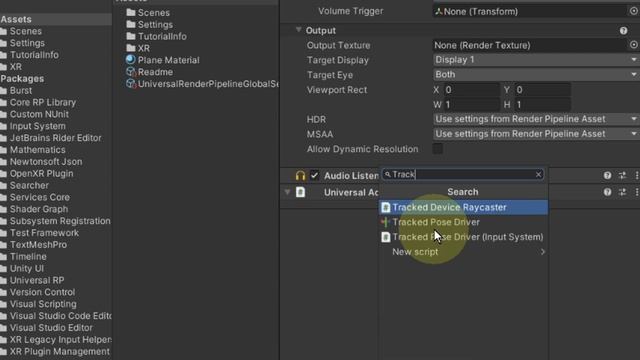Select Assets root in project tree
The width and height of the screenshot is (640, 360).
pos(16,19)
